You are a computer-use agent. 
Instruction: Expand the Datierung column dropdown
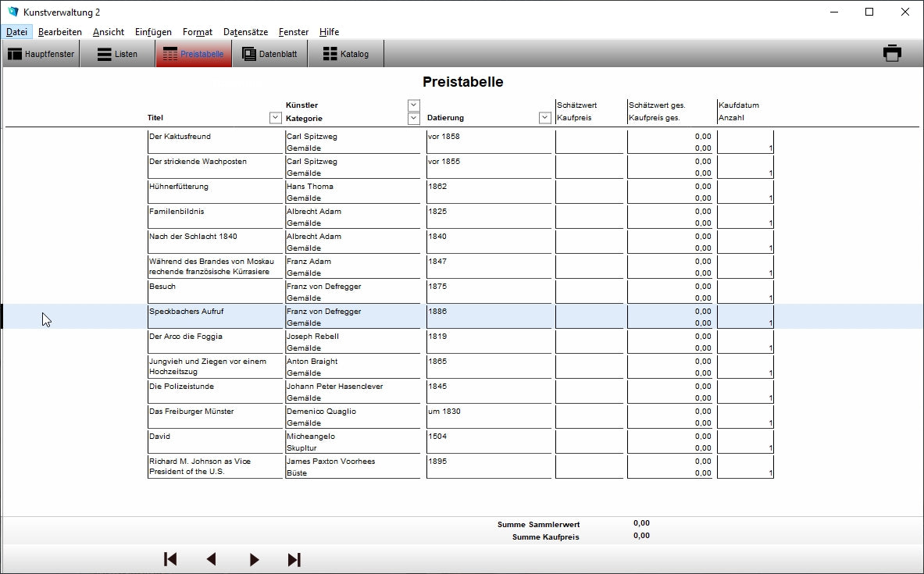[545, 118]
